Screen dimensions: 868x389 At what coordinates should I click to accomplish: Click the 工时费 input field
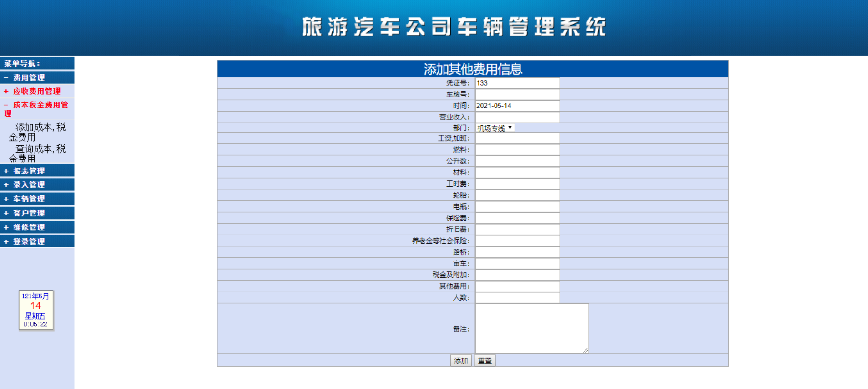click(517, 184)
